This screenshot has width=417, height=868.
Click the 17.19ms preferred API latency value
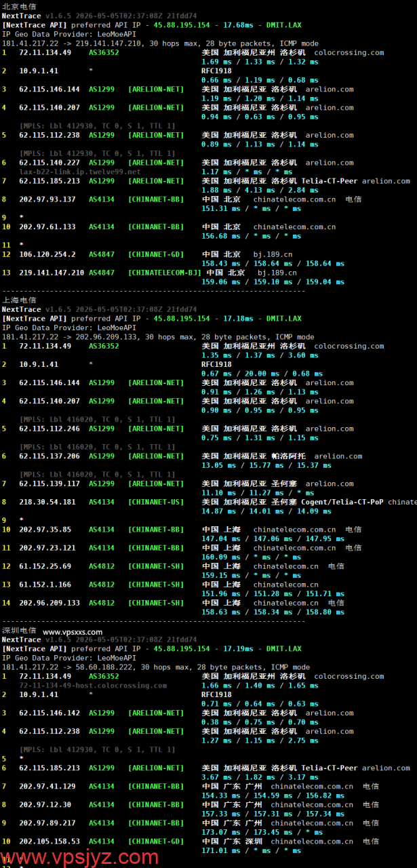tap(238, 648)
